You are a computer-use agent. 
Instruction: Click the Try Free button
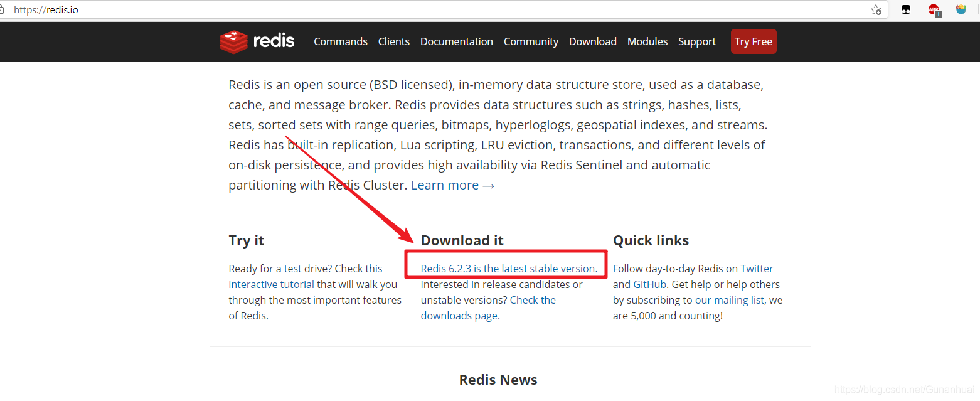[x=754, y=41]
